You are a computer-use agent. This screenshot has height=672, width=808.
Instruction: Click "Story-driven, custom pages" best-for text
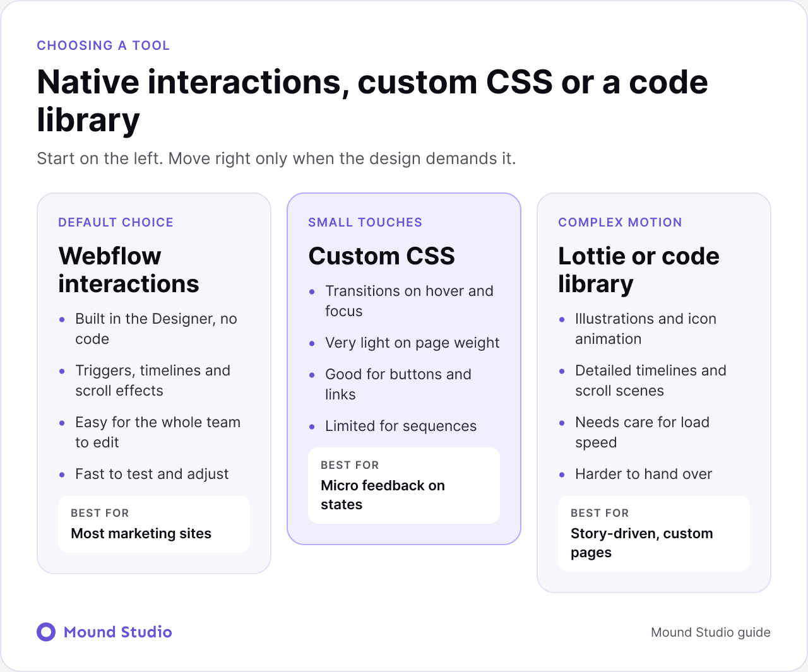(642, 543)
